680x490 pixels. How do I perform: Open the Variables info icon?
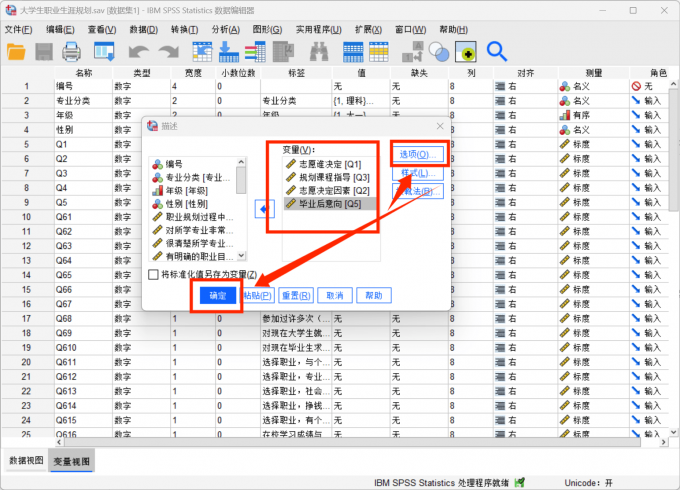pos(255,52)
